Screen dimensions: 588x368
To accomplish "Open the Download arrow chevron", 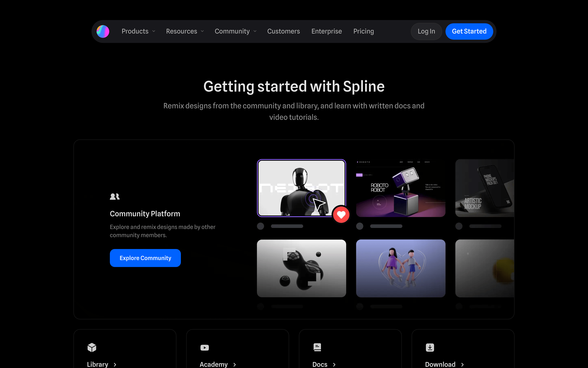I will [x=462, y=365].
